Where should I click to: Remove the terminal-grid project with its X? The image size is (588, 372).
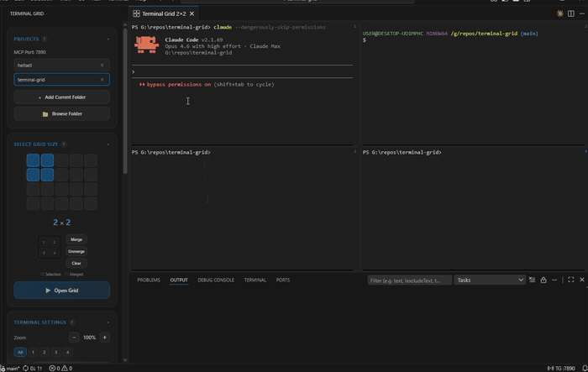(x=102, y=80)
